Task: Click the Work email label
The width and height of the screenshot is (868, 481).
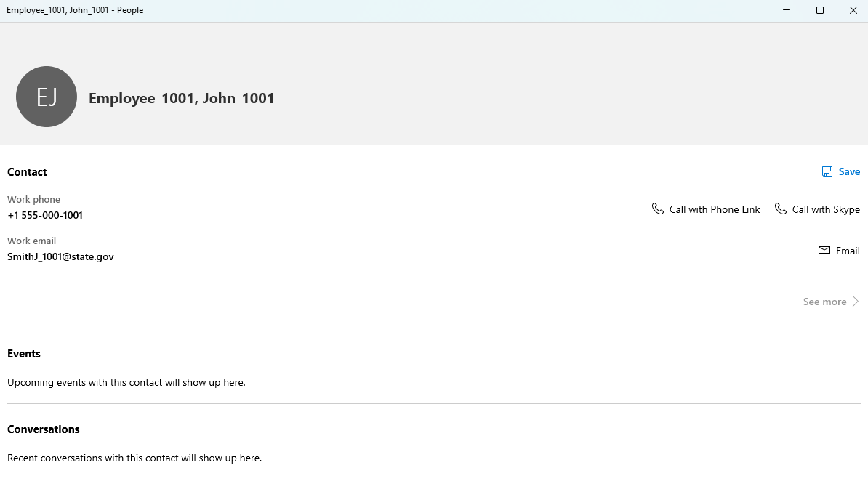Action: point(31,240)
